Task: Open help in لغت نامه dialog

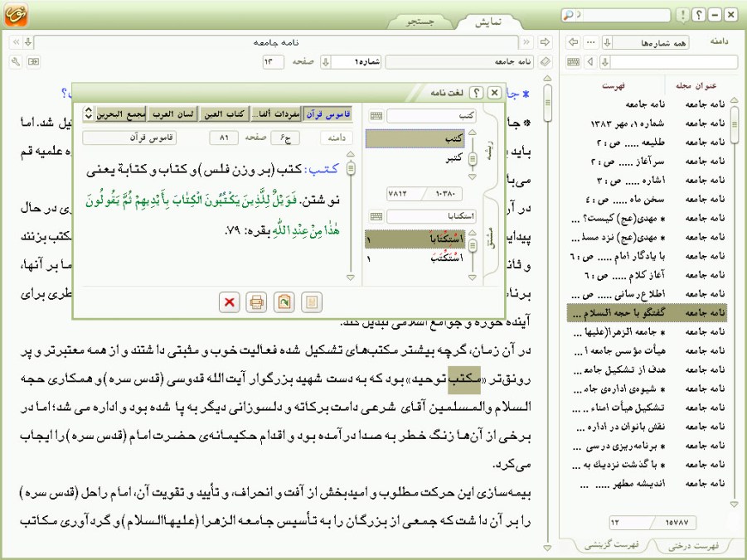Action: tap(476, 93)
